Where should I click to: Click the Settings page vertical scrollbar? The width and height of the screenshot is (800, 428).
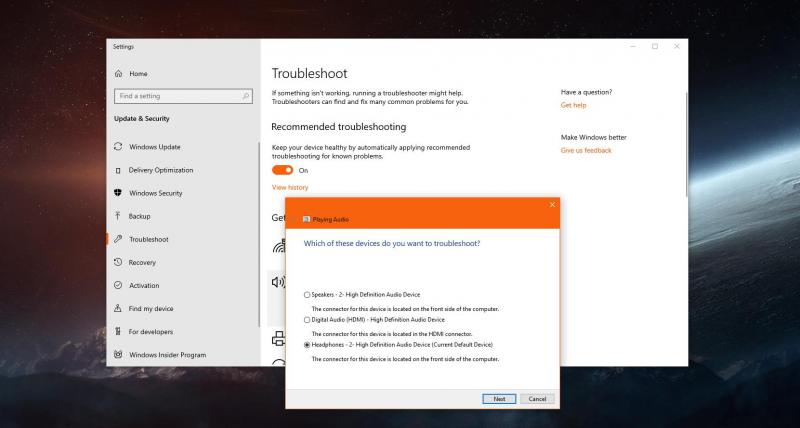(x=686, y=145)
